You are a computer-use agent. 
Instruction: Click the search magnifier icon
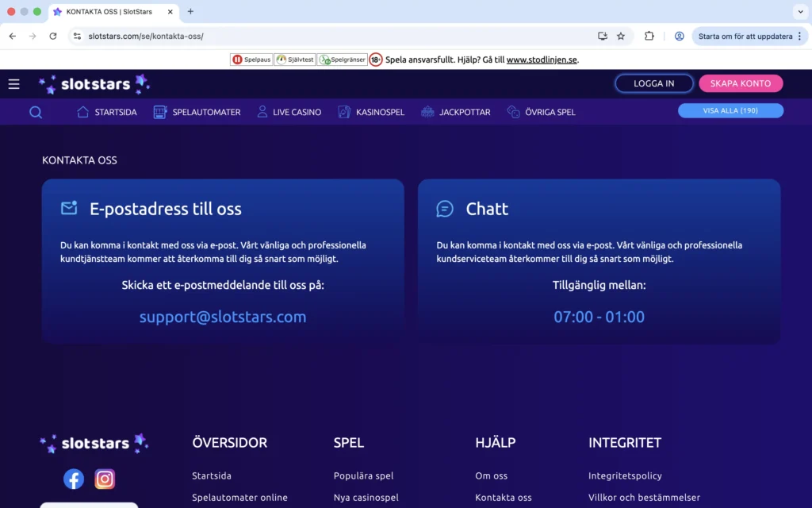point(36,112)
